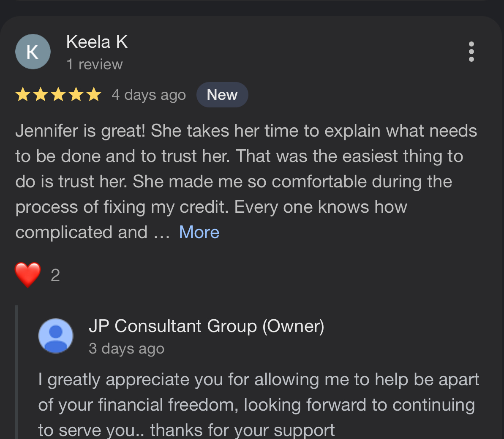Select the fourth gold star of the rating
The height and width of the screenshot is (439, 504).
[76, 95]
